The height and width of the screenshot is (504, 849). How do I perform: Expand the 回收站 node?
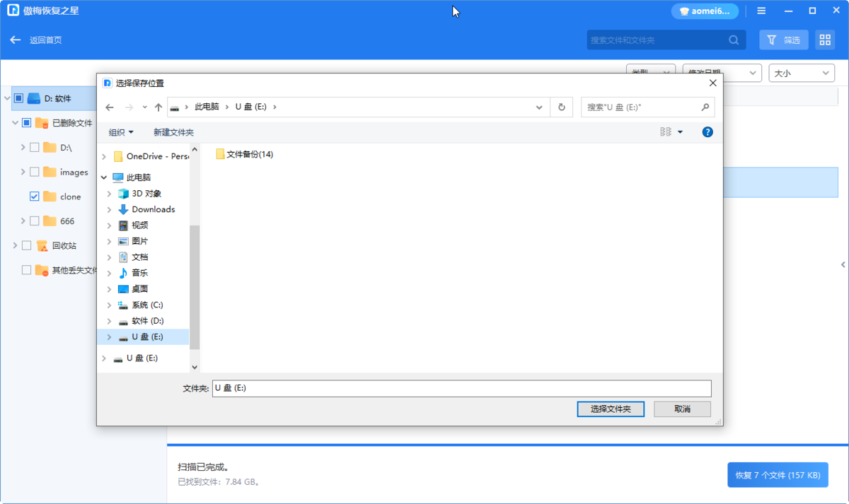click(15, 245)
